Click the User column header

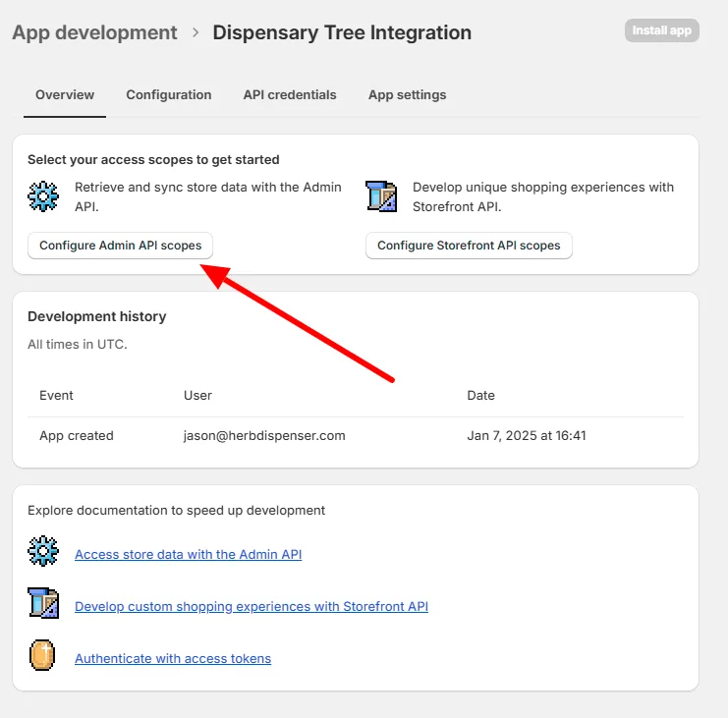[197, 396]
